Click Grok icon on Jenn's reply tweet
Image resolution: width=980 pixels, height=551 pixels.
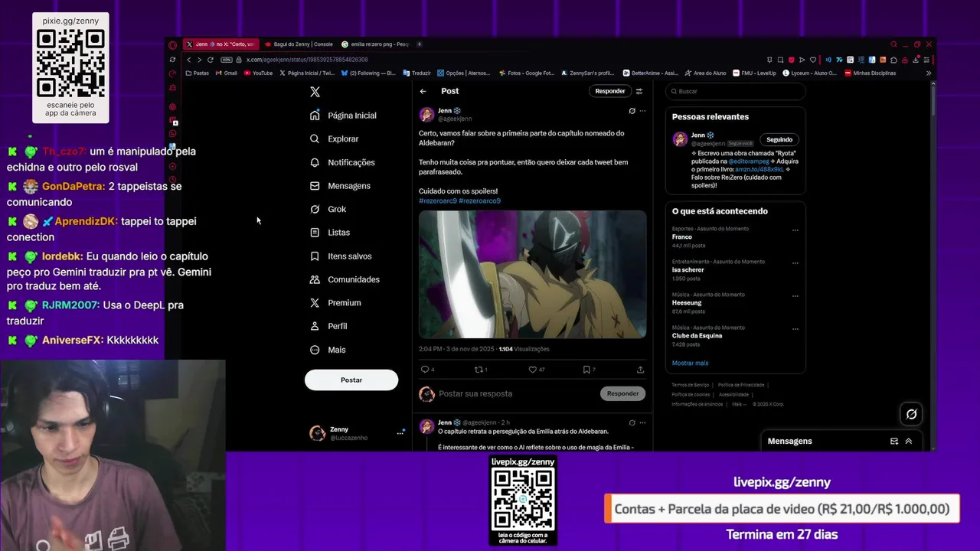coord(632,422)
